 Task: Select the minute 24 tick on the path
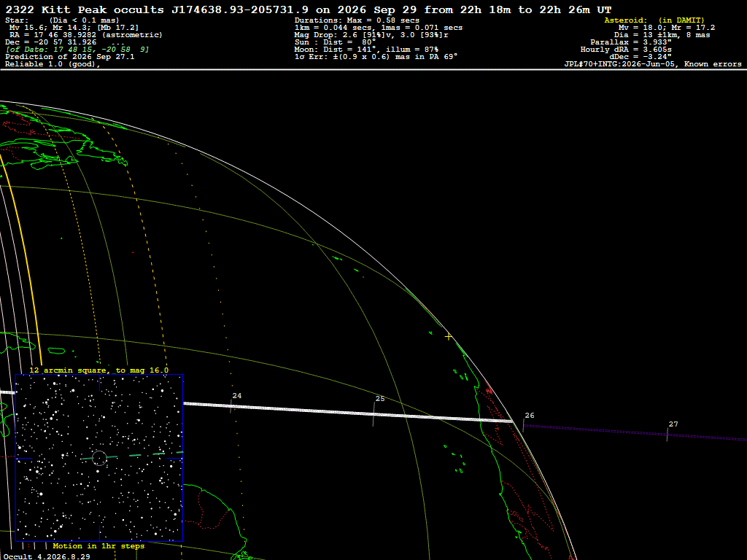pos(231,405)
